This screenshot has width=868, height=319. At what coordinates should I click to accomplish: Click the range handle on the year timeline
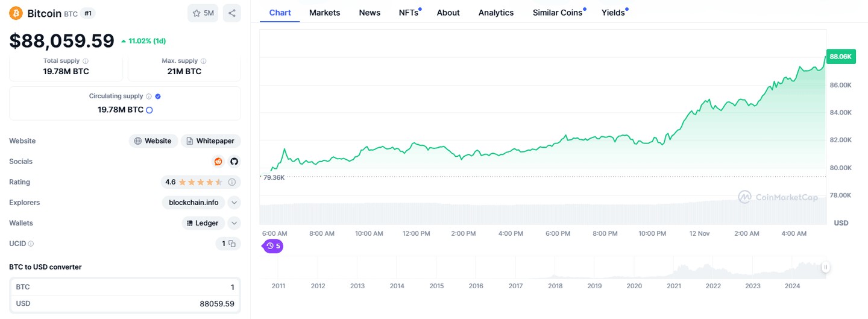pyautogui.click(x=826, y=267)
